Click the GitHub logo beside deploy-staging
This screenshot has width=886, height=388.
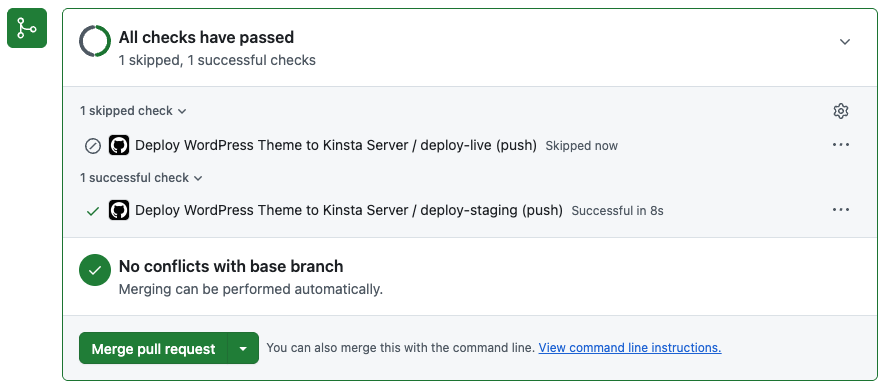click(119, 210)
